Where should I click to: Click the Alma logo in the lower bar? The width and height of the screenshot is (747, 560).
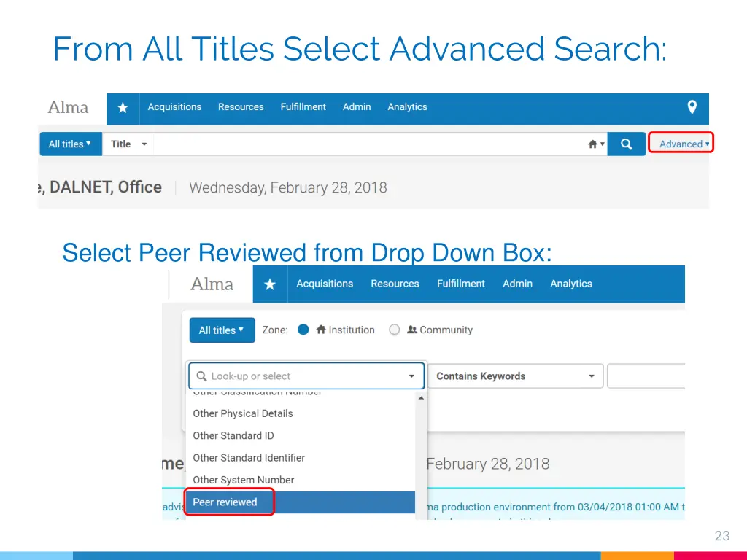pos(212,284)
